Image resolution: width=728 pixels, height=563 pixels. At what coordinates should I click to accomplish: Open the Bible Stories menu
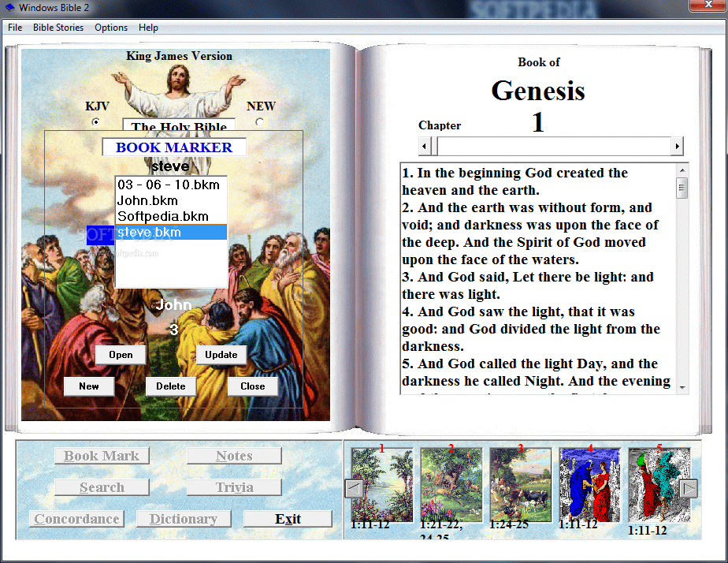[58, 28]
